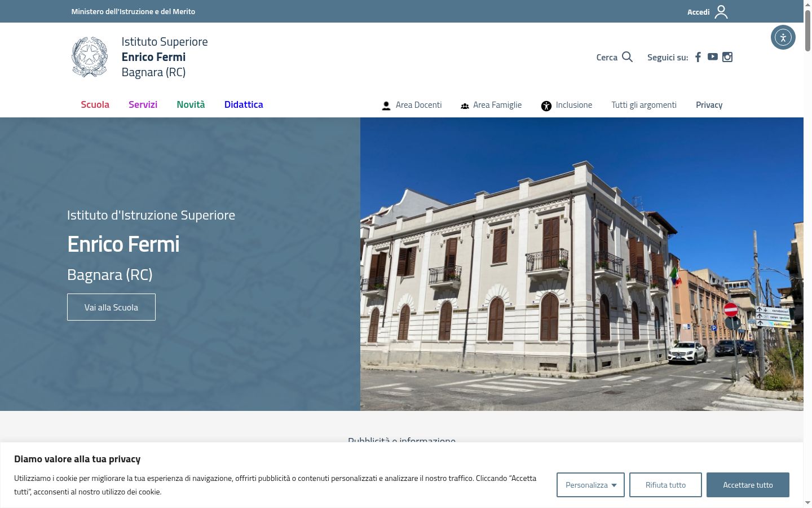Open the accessibility widget icon
The height and width of the screenshot is (508, 812).
coord(783,38)
